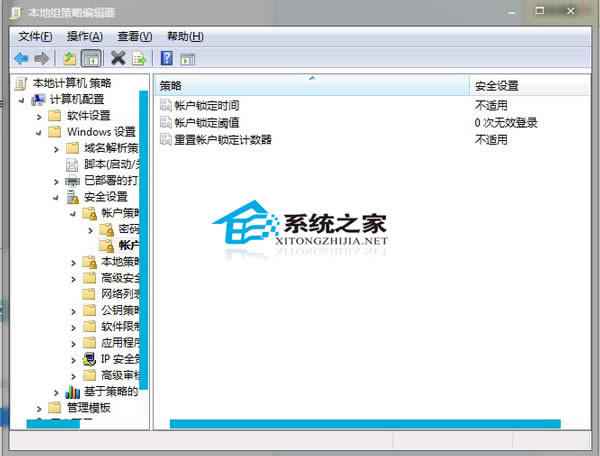The height and width of the screenshot is (456, 600).
Task: Open the 帮助(H) menu
Action: [185, 37]
